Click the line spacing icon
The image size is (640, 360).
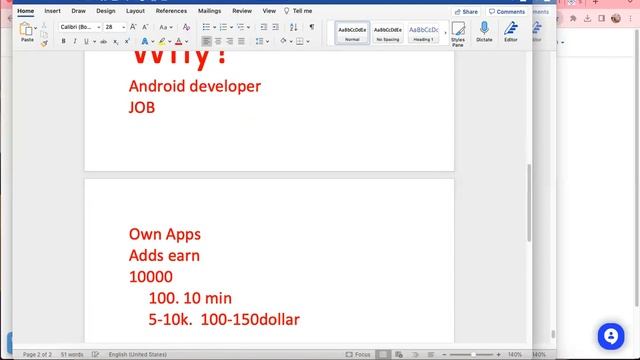pyautogui.click(x=259, y=41)
